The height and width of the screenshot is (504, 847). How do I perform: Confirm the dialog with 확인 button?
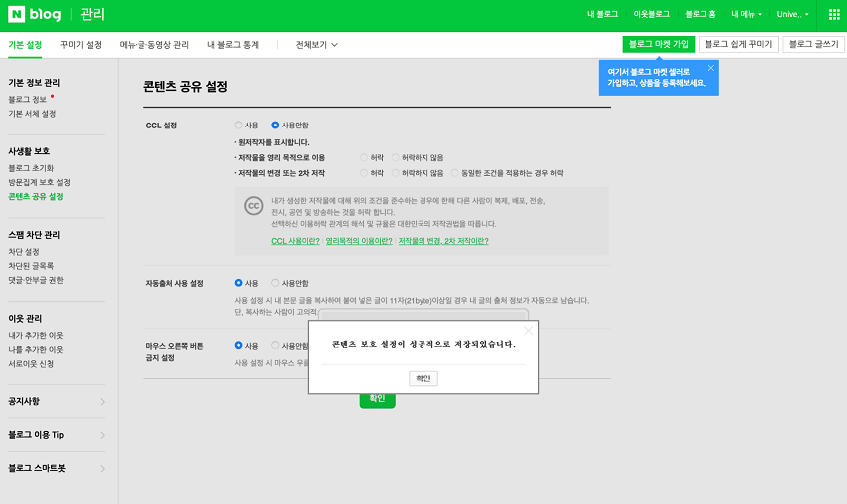[x=423, y=378]
